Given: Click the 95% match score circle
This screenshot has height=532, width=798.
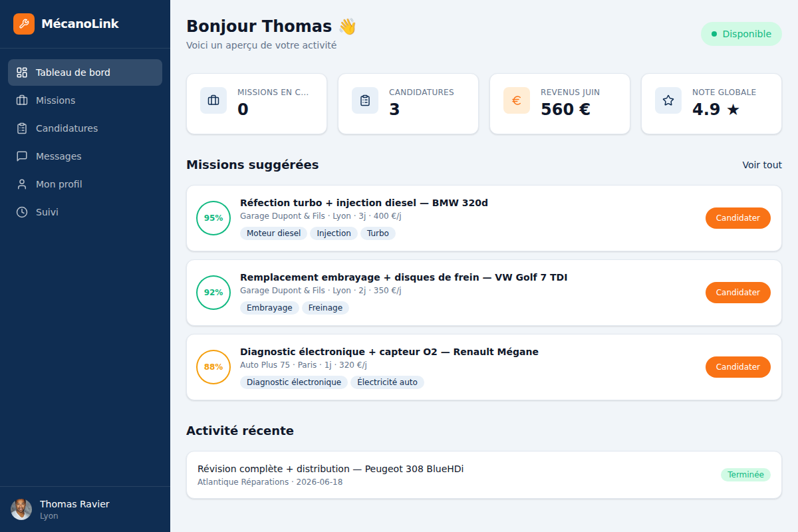Looking at the screenshot, I should point(213,218).
